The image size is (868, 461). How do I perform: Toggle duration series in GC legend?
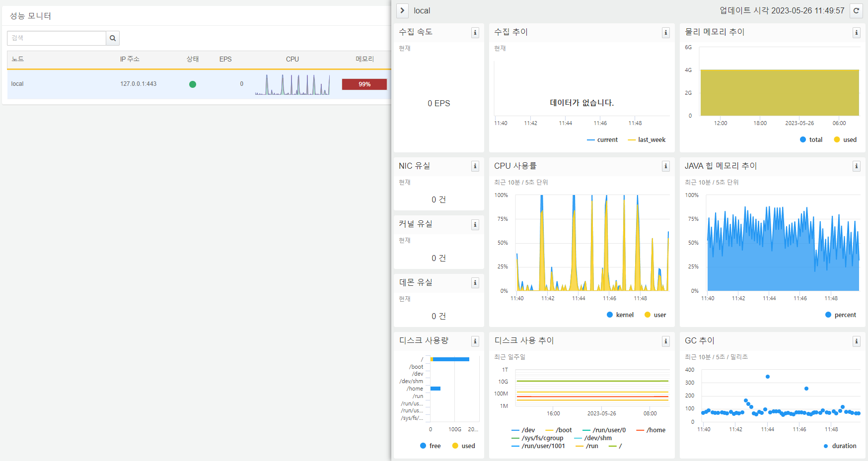point(840,446)
